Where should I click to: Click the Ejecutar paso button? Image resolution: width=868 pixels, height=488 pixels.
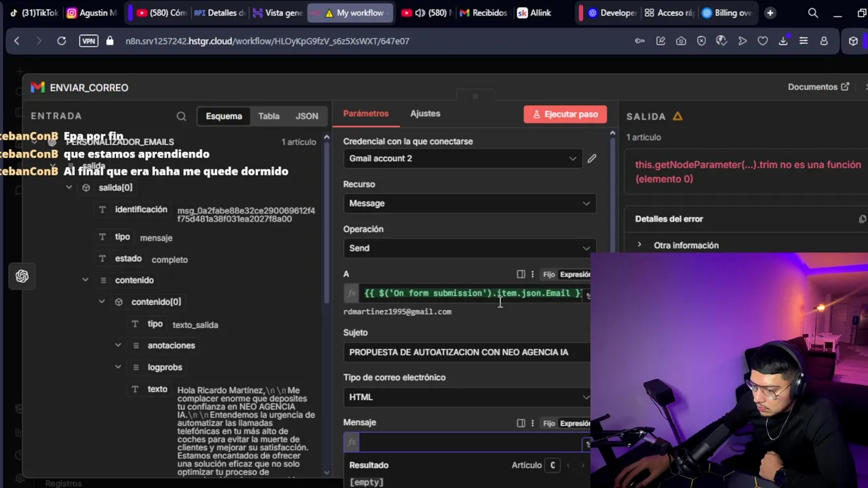(x=565, y=114)
